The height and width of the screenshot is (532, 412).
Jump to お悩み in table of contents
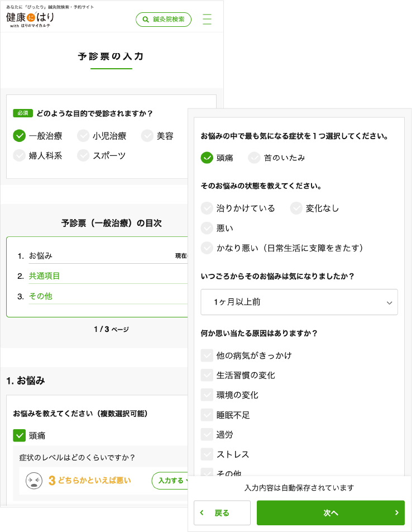click(41, 256)
